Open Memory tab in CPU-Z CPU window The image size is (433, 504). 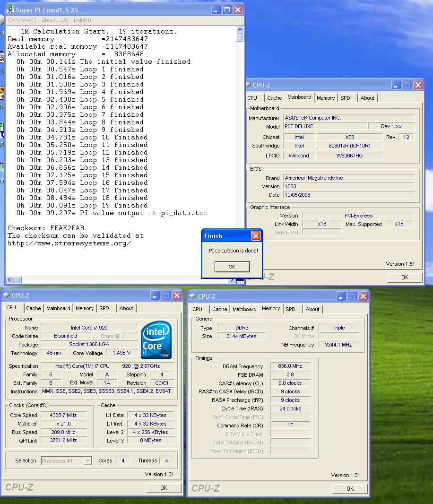(85, 308)
